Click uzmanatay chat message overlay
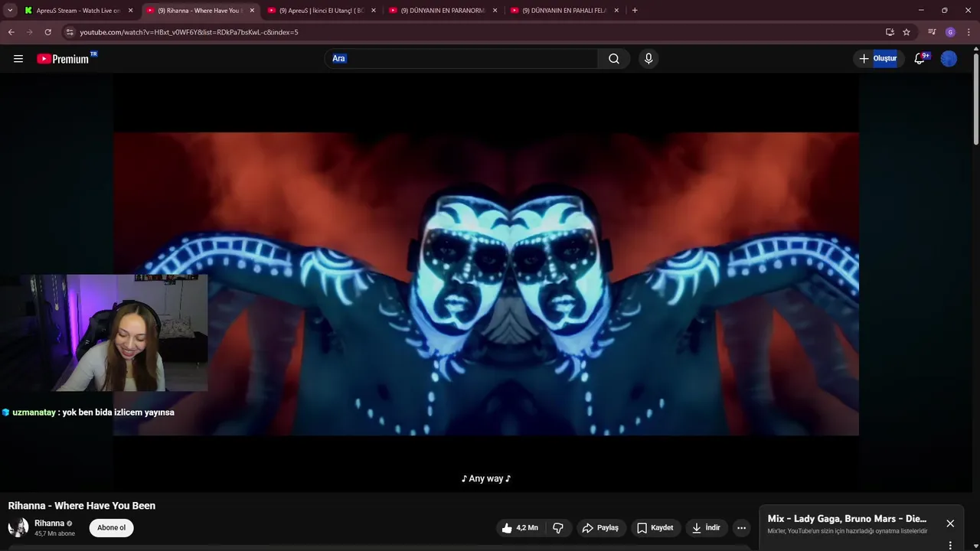 [88, 412]
